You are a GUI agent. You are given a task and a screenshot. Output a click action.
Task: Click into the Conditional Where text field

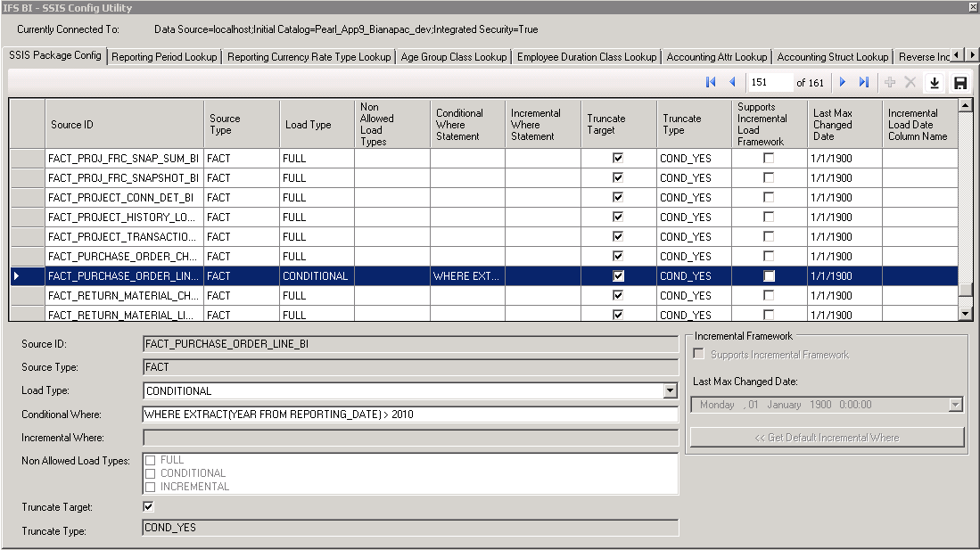[x=409, y=414]
